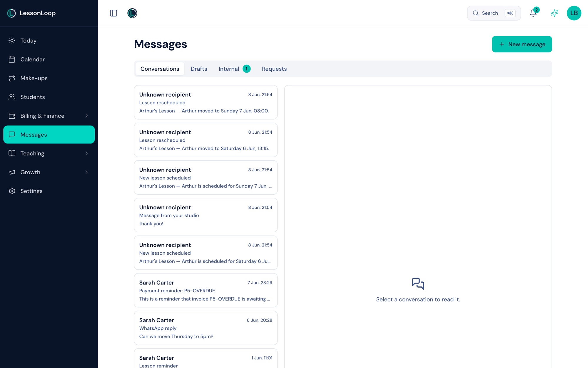Open the LB user avatar menu
The height and width of the screenshot is (368, 588).
(574, 13)
